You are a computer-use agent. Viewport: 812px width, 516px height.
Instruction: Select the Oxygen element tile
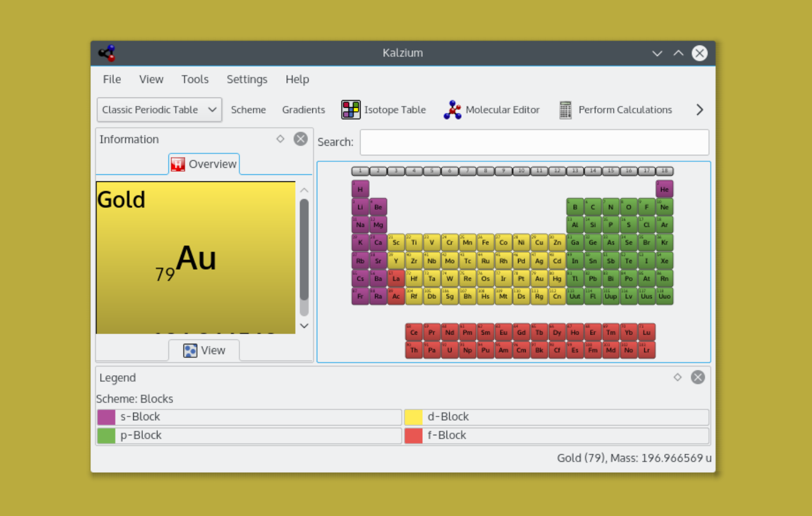click(x=628, y=207)
